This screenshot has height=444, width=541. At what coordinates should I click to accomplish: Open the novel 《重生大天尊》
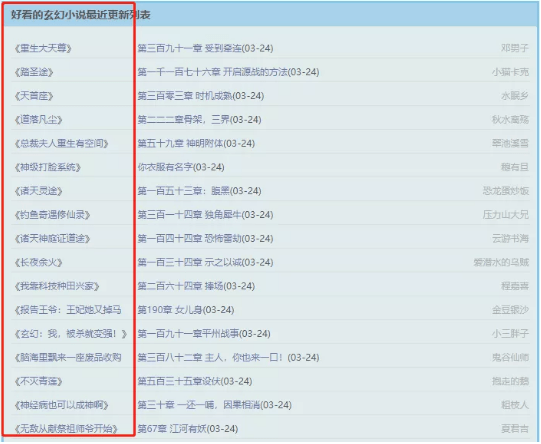click(x=43, y=48)
